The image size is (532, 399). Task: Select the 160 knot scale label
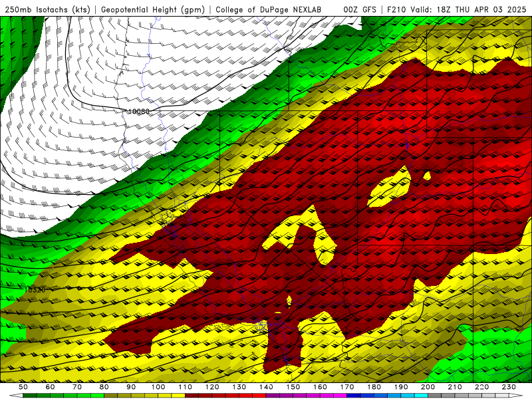(320, 387)
